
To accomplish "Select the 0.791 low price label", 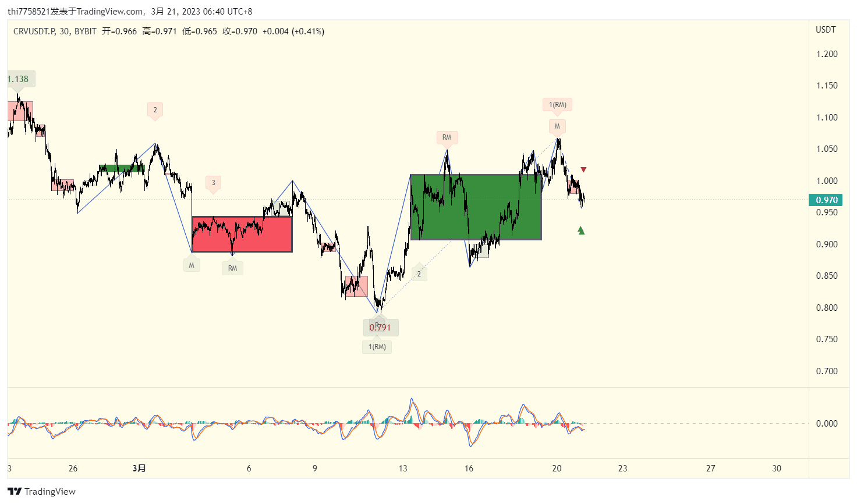I will [x=381, y=328].
